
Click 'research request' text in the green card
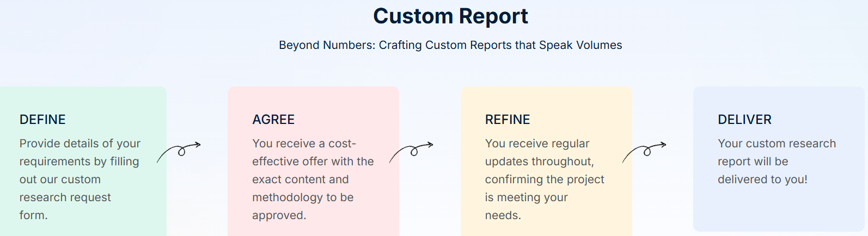[x=65, y=197]
